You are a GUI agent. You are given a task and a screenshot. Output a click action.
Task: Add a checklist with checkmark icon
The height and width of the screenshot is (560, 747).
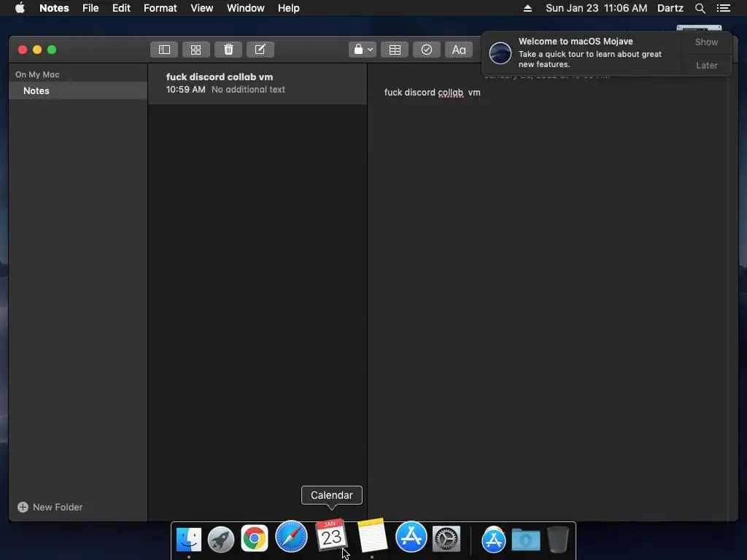[426, 50]
